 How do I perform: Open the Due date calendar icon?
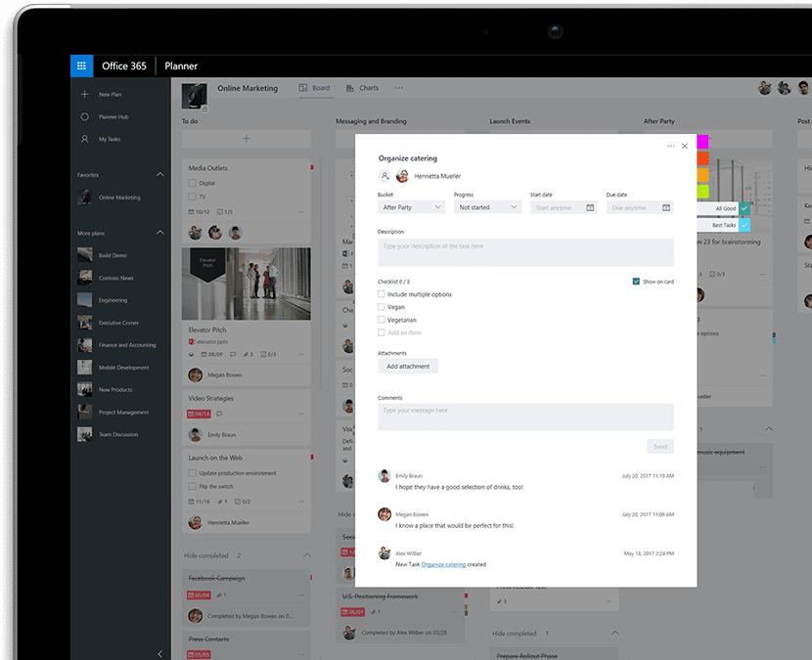point(666,207)
